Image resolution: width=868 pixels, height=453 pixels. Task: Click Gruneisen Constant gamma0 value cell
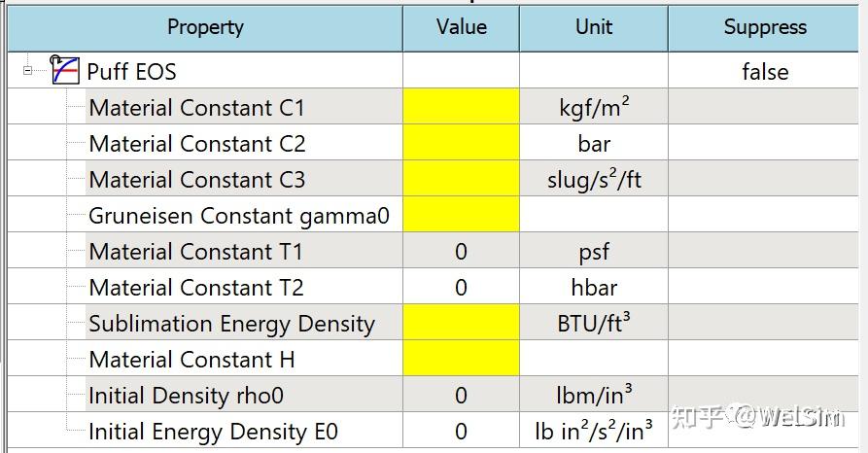(x=461, y=216)
